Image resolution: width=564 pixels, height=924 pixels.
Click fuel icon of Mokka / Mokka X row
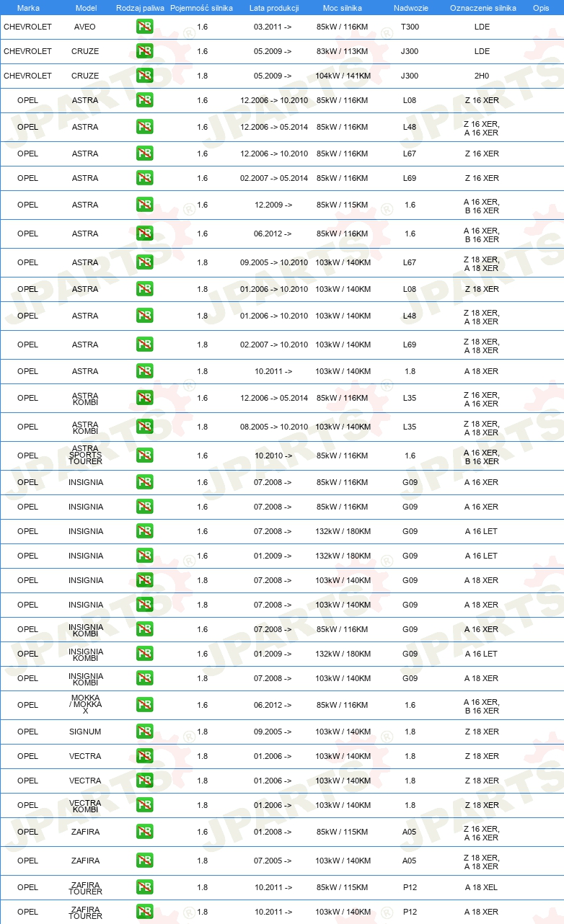coord(144,705)
